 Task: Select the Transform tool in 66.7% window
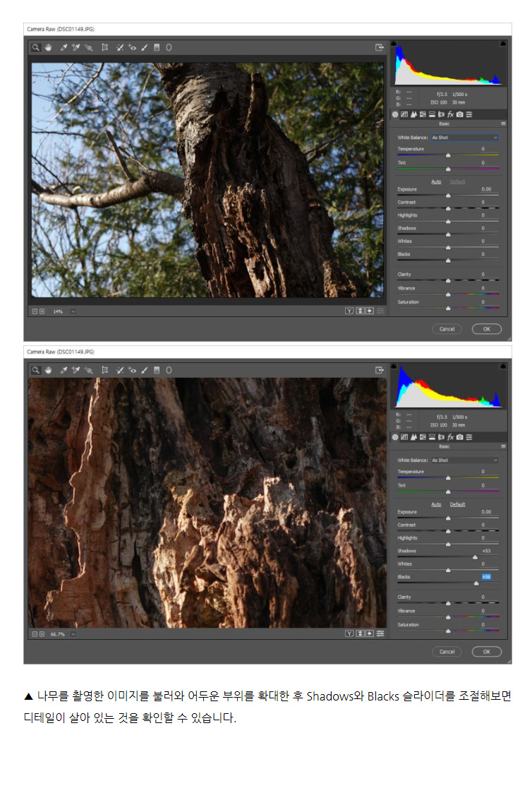click(105, 370)
